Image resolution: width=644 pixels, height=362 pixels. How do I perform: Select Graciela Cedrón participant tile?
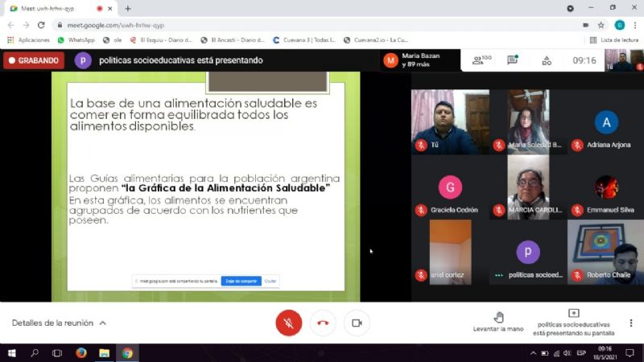(x=450, y=187)
